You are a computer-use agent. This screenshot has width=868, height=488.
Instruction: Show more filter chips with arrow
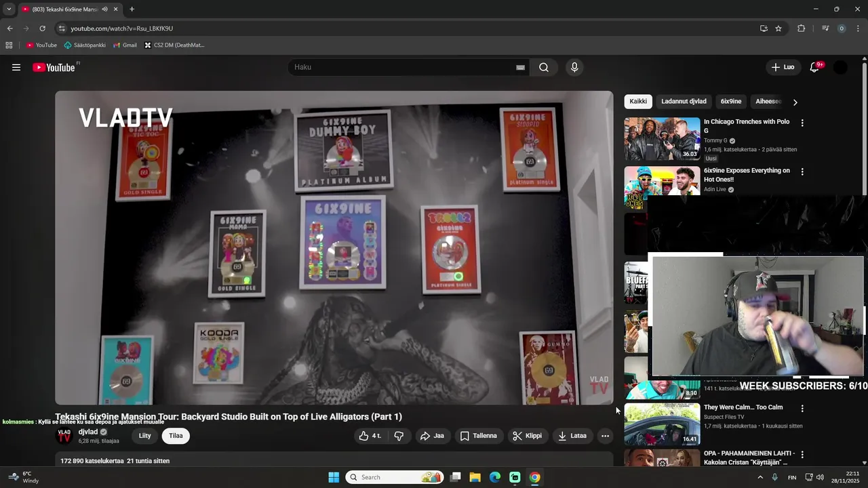click(x=795, y=102)
